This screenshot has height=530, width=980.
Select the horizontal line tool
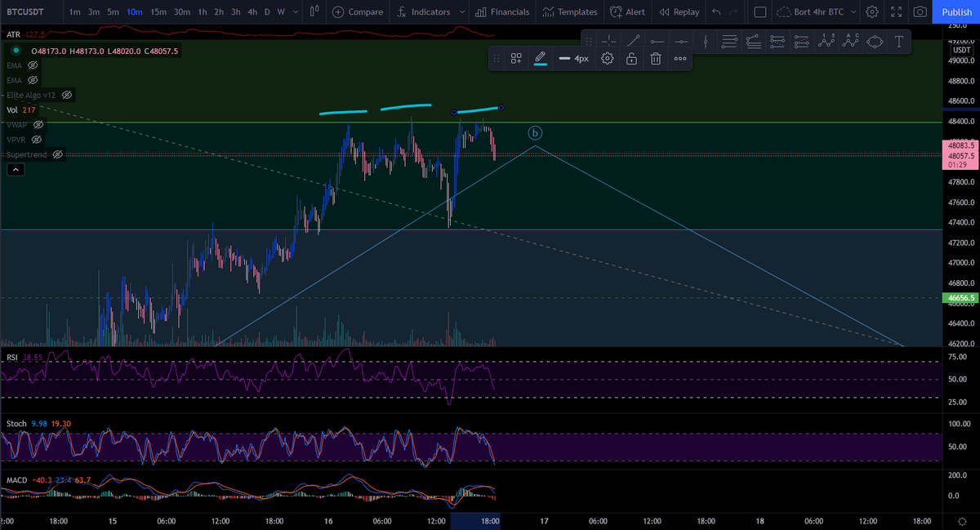[681, 41]
